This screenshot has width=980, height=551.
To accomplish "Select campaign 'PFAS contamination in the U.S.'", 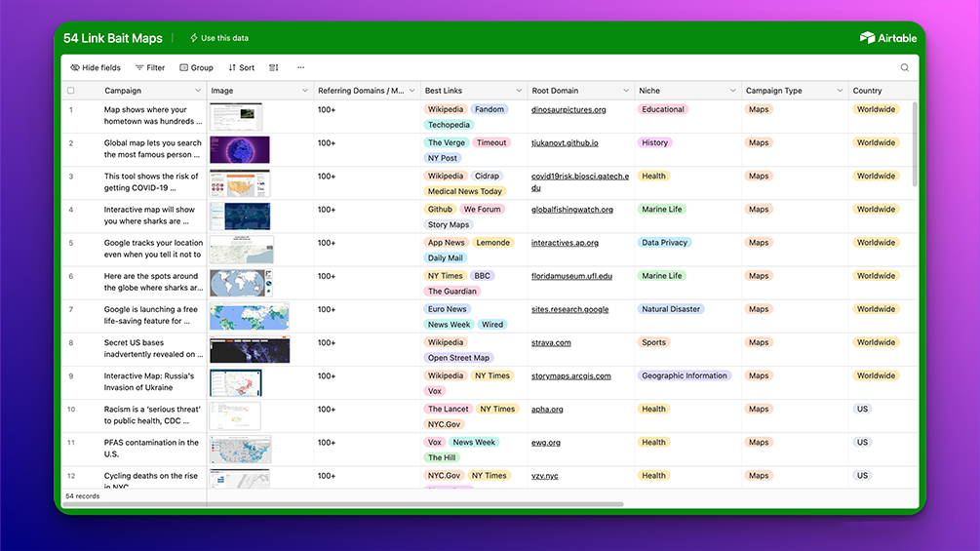I will pyautogui.click(x=151, y=449).
